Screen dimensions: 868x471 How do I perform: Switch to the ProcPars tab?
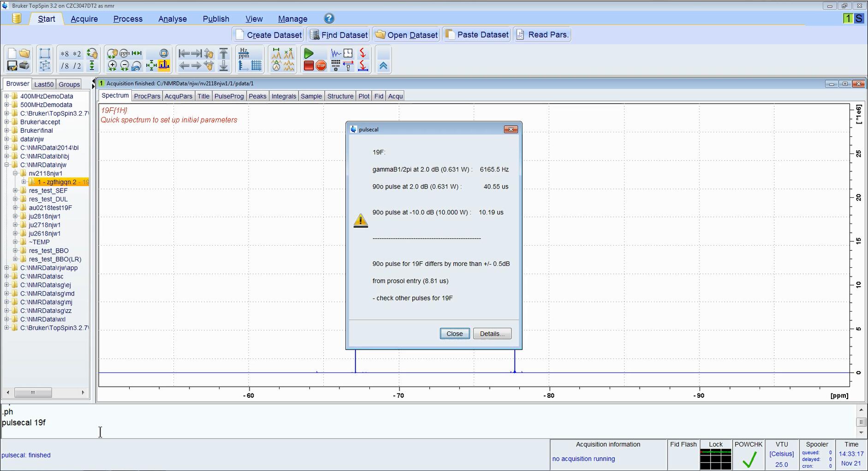[147, 96]
